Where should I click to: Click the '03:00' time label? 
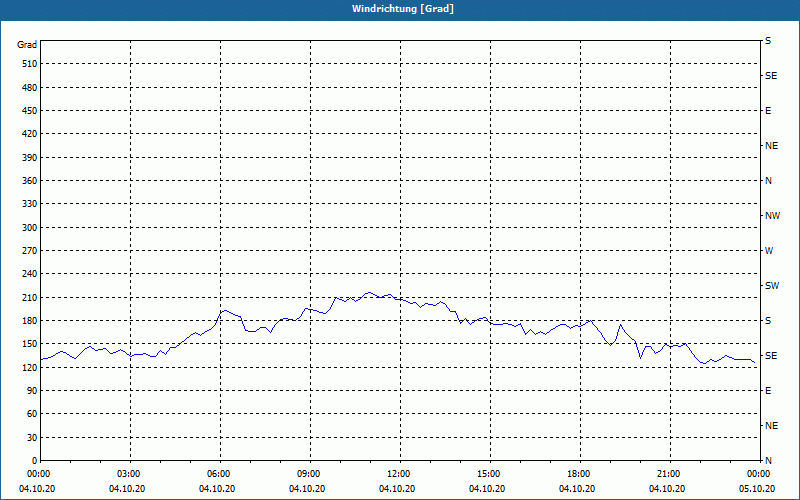(x=129, y=473)
